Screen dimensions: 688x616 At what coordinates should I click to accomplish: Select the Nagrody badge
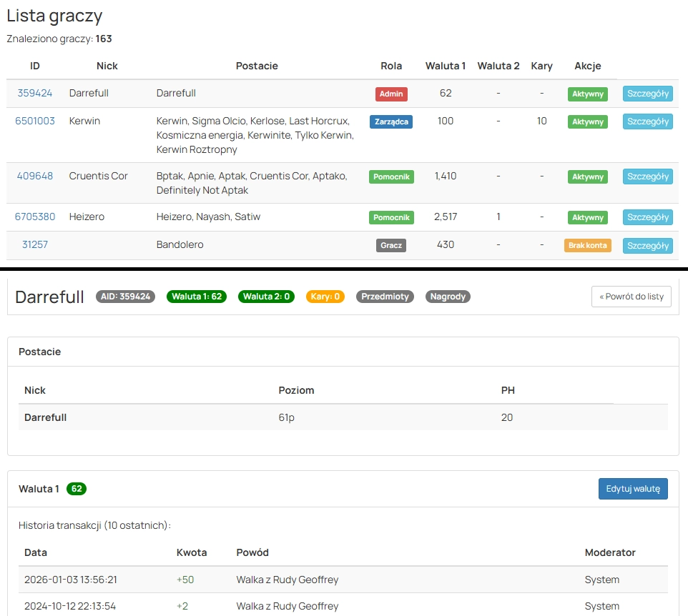pyautogui.click(x=448, y=297)
